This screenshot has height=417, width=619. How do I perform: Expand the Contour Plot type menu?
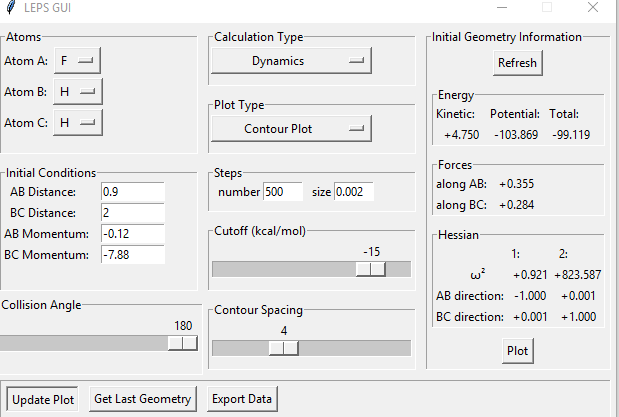[291, 129]
